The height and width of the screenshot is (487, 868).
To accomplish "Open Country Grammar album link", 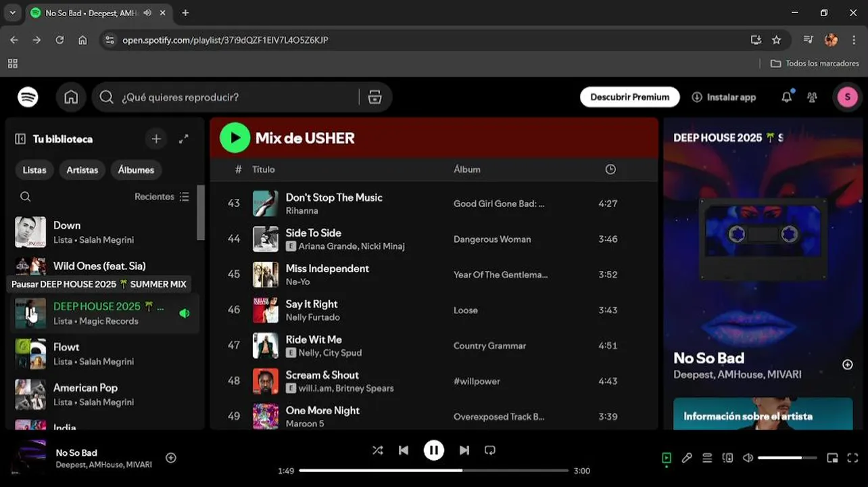I will tap(489, 346).
